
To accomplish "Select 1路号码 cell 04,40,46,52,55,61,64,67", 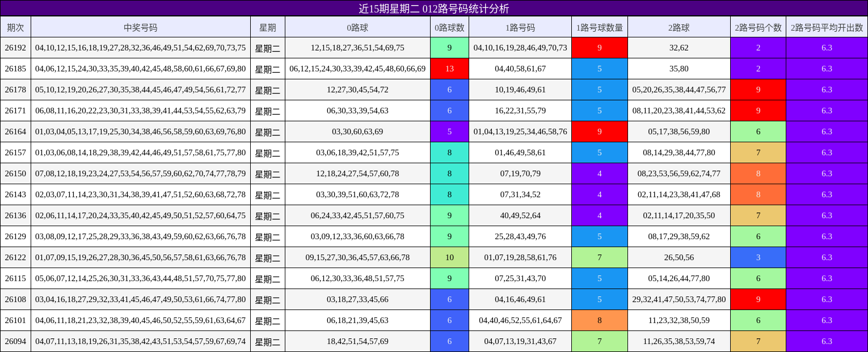I will [x=520, y=320].
